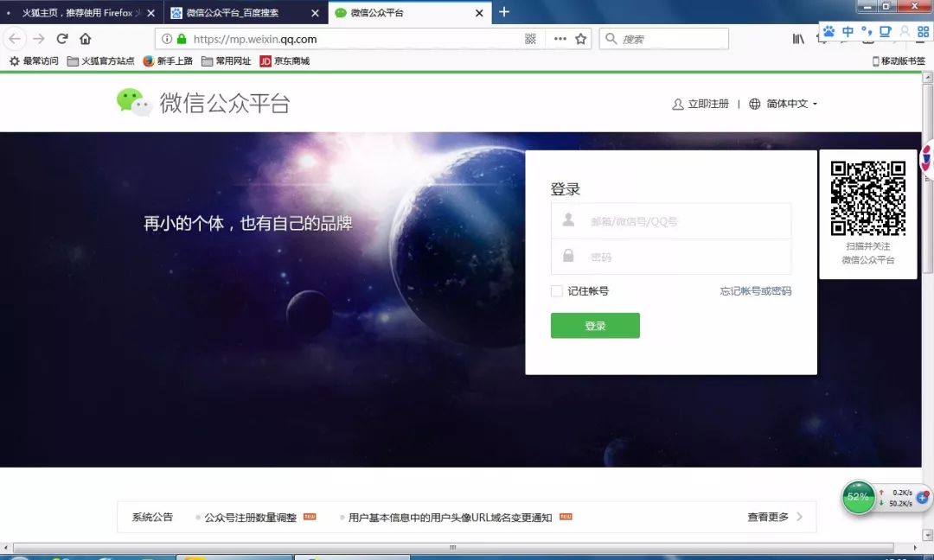Click the green 52% memory accelerator ball
Viewport: 934px width, 560px height.
[x=858, y=497]
